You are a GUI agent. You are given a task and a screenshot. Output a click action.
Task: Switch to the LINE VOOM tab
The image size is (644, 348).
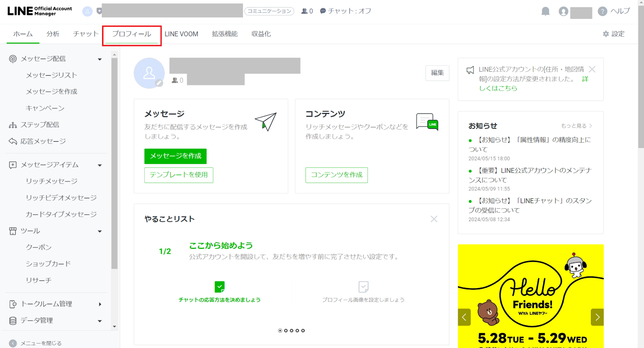(x=182, y=34)
